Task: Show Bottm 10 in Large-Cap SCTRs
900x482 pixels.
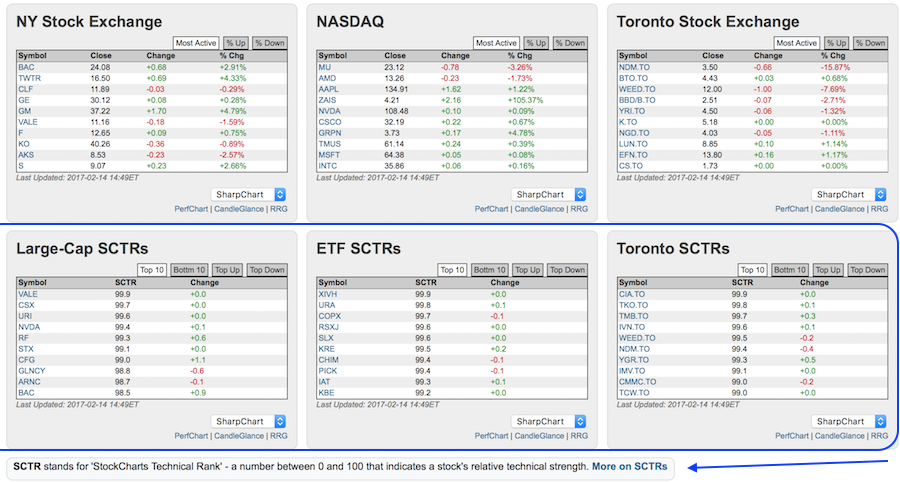Action: pyautogui.click(x=190, y=270)
